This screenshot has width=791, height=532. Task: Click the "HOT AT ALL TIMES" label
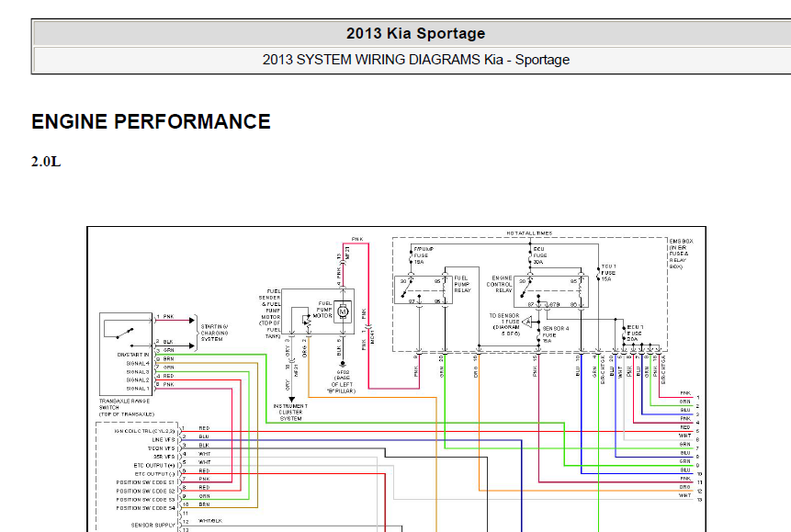[529, 233]
